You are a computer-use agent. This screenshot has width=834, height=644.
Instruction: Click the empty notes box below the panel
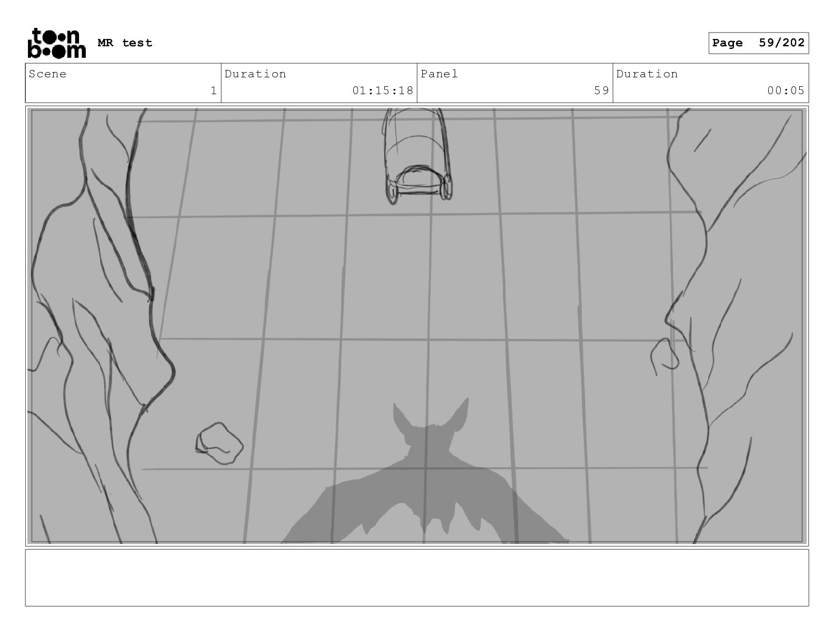tap(417, 578)
